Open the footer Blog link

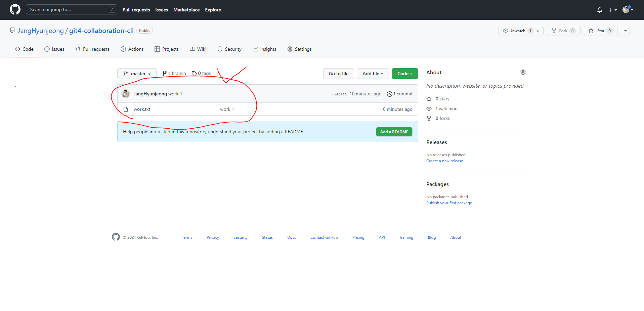(x=432, y=237)
